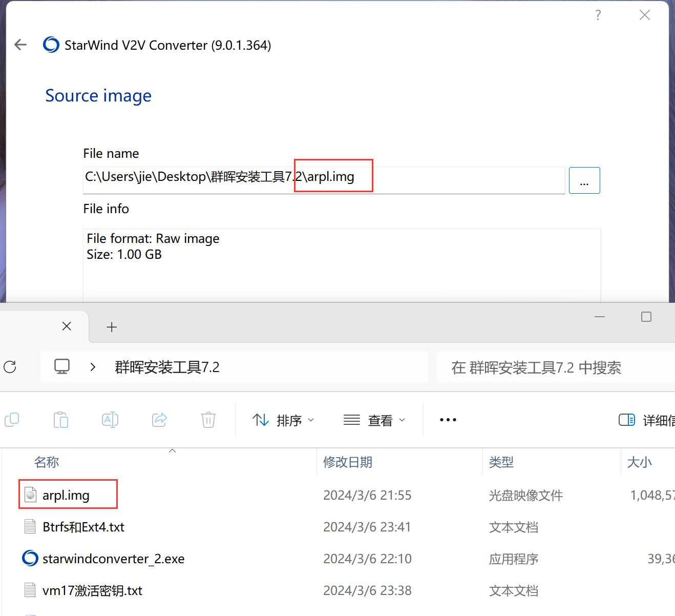675x616 pixels.
Task: Expand the address bar path chevron
Action: [93, 367]
